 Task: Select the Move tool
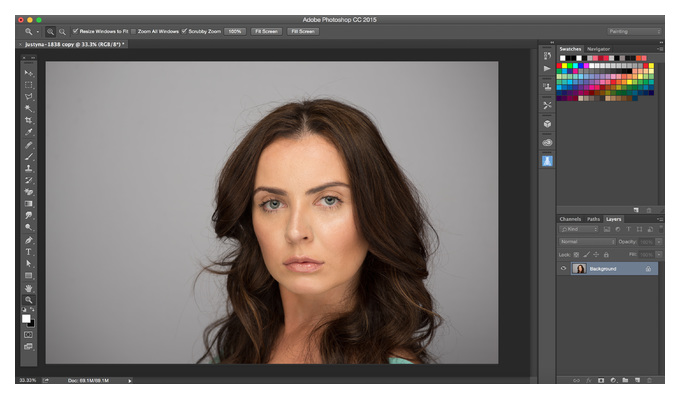(29, 73)
